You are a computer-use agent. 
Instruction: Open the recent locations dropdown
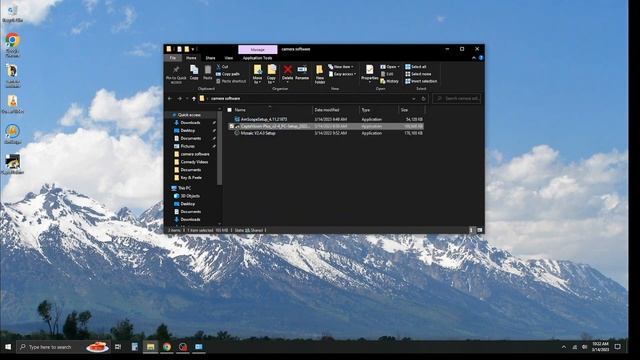(187, 98)
